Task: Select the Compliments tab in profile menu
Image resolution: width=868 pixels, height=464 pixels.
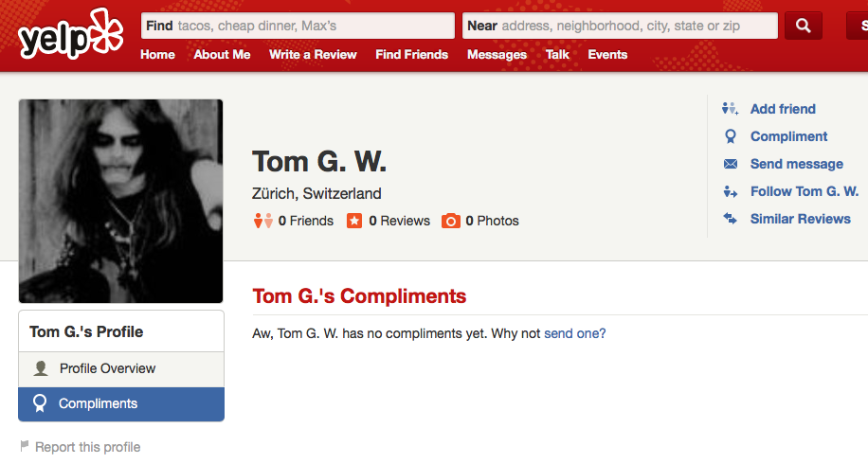Action: (98, 403)
